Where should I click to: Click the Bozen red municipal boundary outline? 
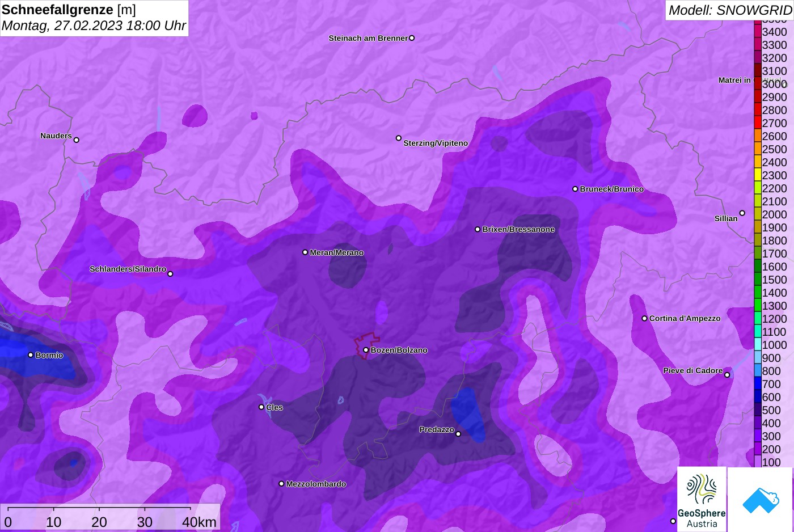pos(366,345)
